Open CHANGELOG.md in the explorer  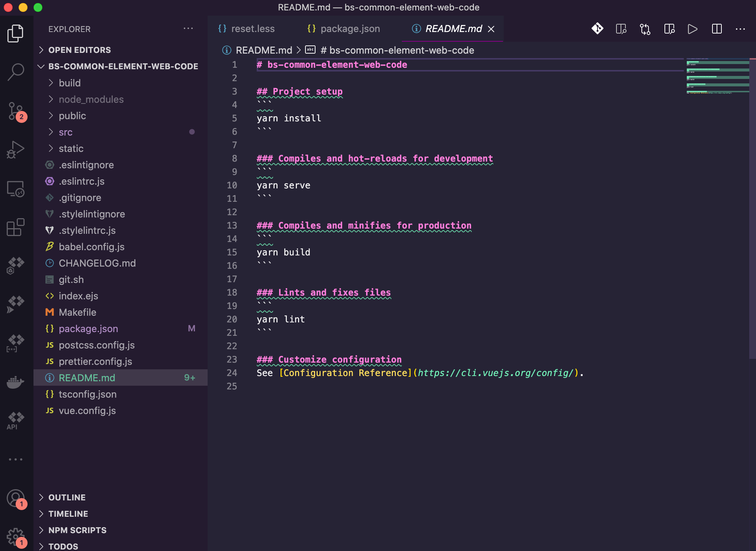click(x=121, y=263)
